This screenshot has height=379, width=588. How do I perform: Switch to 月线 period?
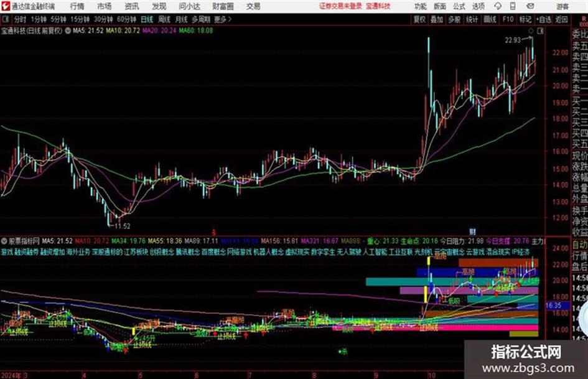tap(182, 19)
